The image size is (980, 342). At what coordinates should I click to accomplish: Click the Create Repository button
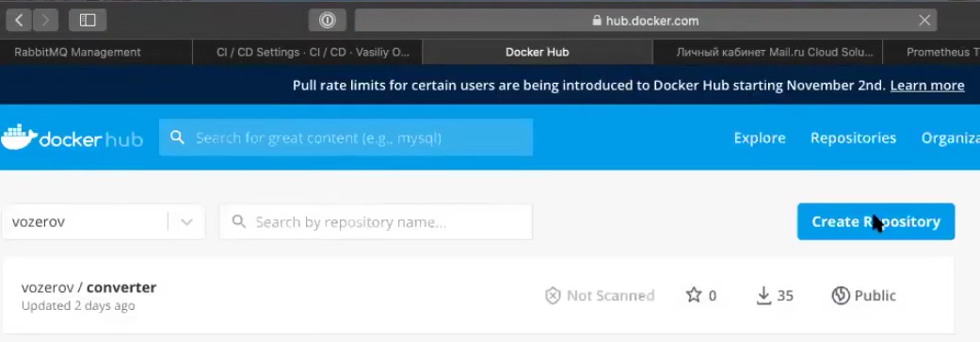click(x=876, y=221)
